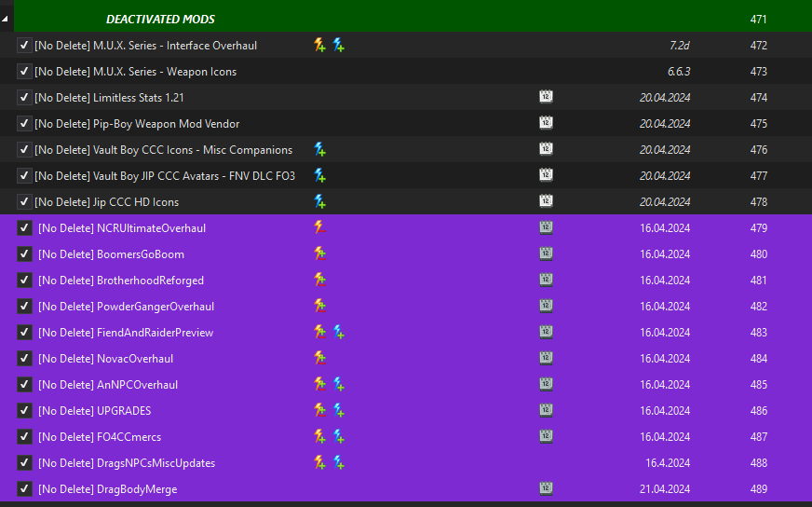Click blue lightning icon on Jip CCC HD Icons
Viewport: 812px width, 507px height.
tap(320, 201)
